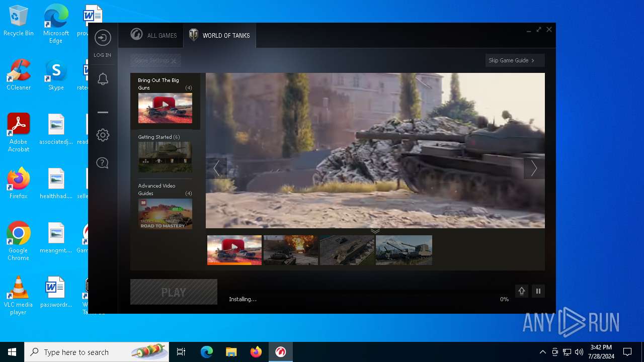Screen dimensions: 644x362
Task: Open Microsoft Edge desktop shortcut
Action: pyautogui.click(x=56, y=24)
